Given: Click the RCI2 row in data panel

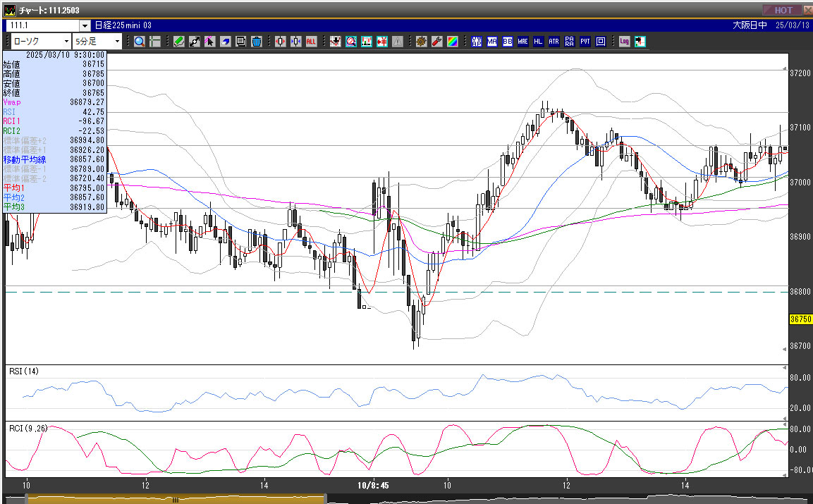Looking at the screenshot, I should [x=54, y=131].
